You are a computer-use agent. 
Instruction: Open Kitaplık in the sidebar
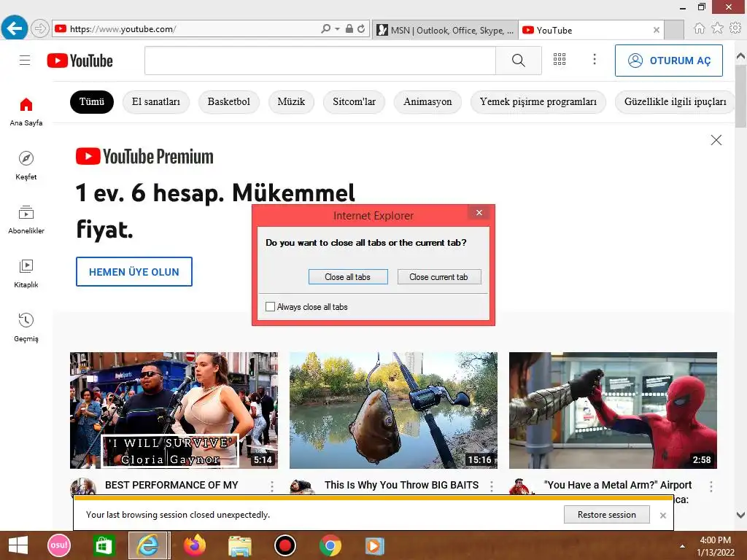click(x=26, y=274)
